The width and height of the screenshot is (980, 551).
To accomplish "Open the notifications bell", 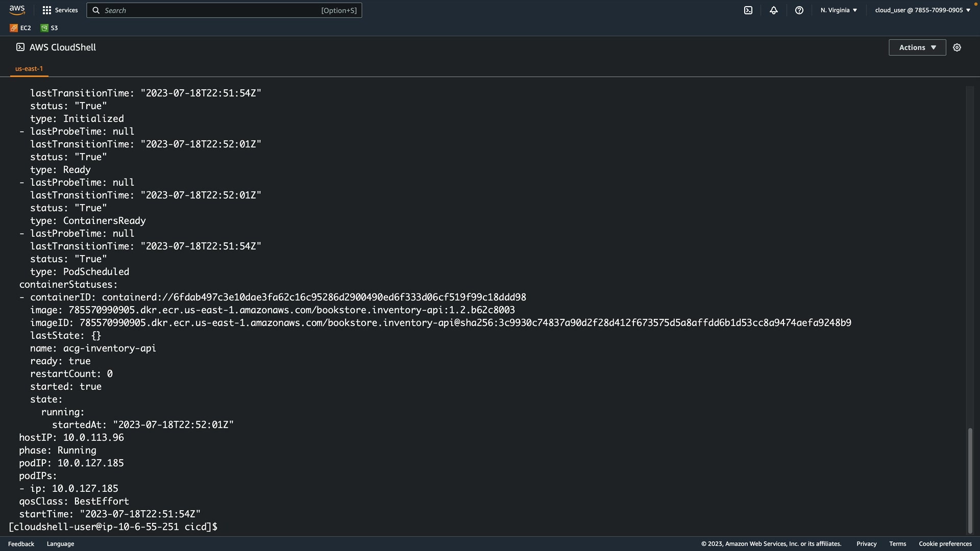I will [x=774, y=10].
